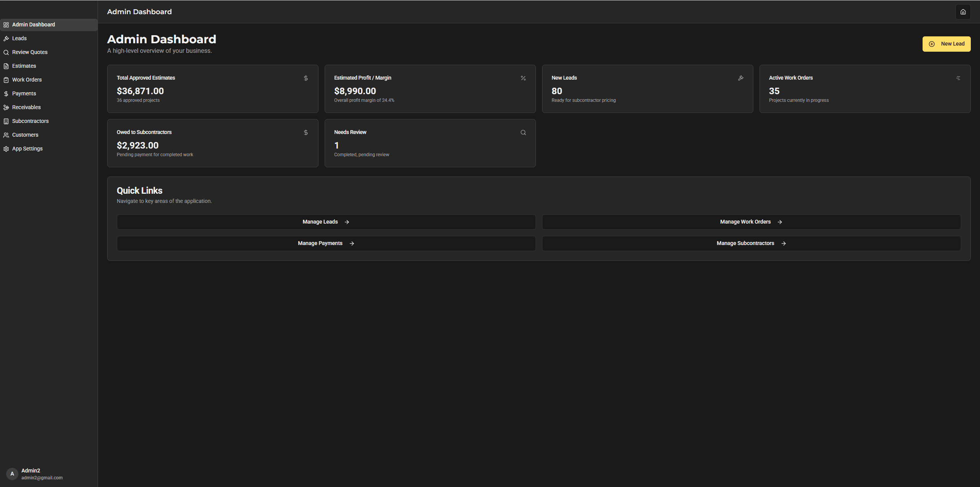Image resolution: width=980 pixels, height=487 pixels.
Task: Click the $36,871.00 approved estimates value
Action: point(140,91)
